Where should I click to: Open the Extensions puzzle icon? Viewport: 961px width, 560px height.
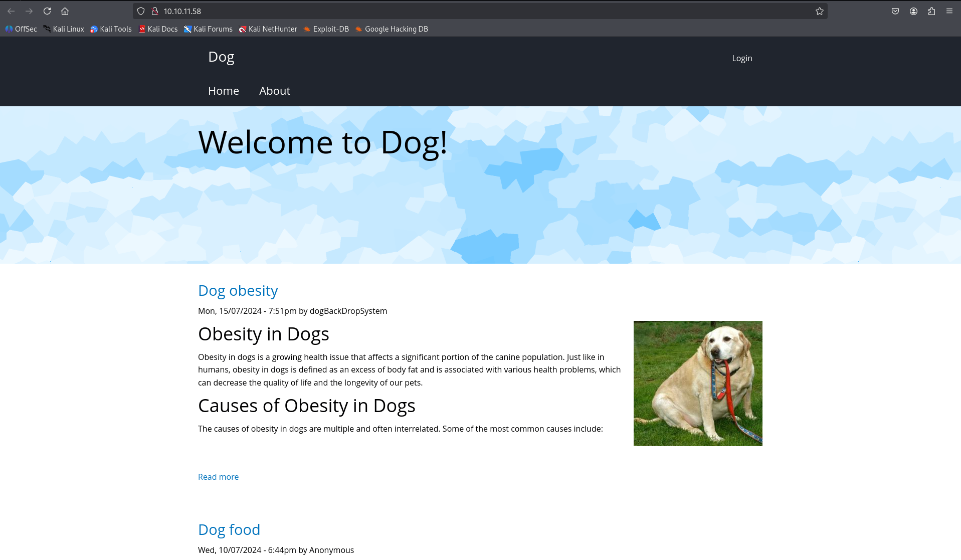[x=931, y=11]
